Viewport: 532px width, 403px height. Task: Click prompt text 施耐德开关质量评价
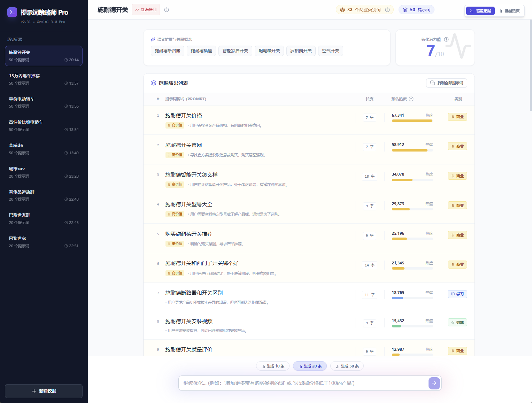click(189, 350)
